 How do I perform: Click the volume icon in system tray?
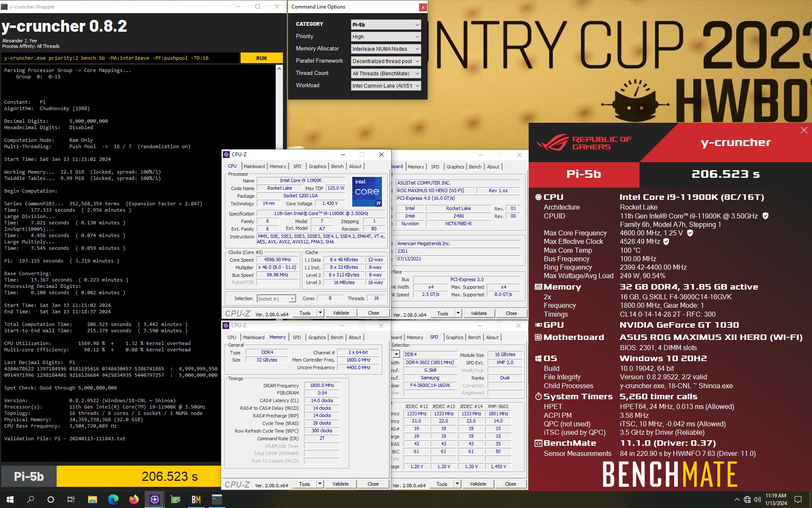tap(757, 500)
